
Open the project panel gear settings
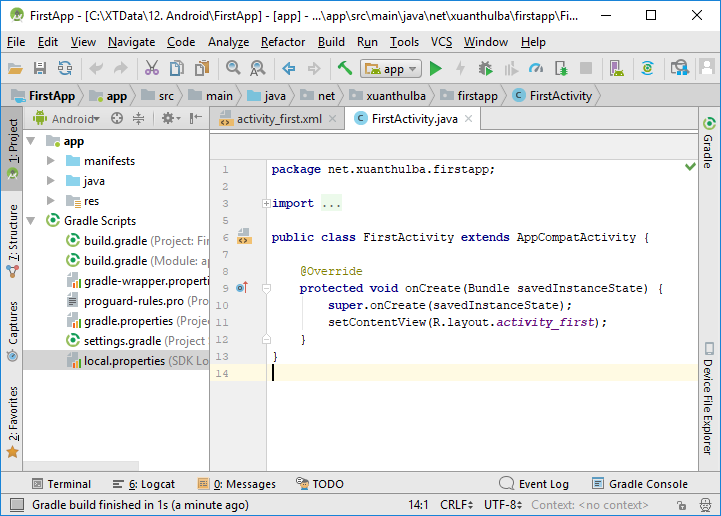click(171, 119)
